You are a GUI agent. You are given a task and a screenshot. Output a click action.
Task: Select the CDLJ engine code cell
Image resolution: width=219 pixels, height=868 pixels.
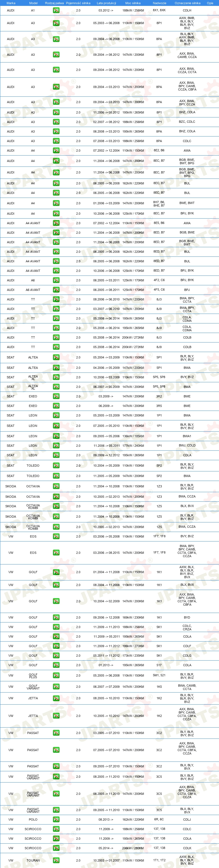[x=187, y=820]
